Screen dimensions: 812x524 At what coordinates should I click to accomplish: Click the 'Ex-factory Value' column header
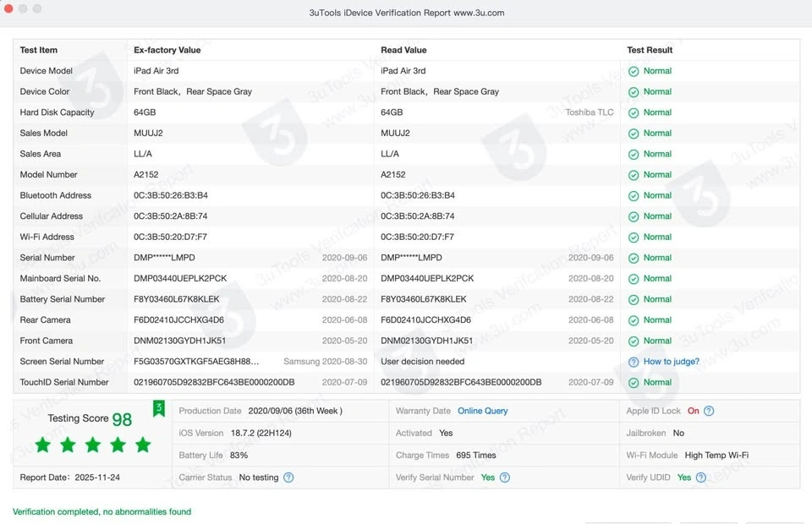point(167,50)
